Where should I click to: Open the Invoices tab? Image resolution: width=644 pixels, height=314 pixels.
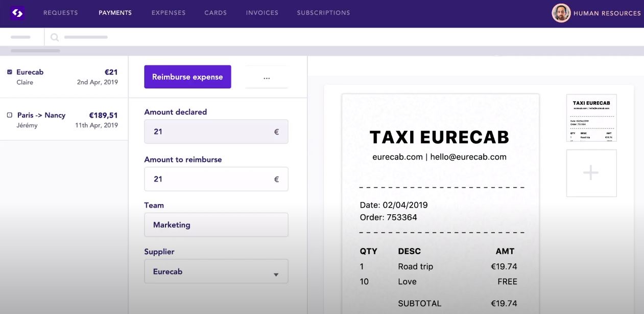click(262, 13)
